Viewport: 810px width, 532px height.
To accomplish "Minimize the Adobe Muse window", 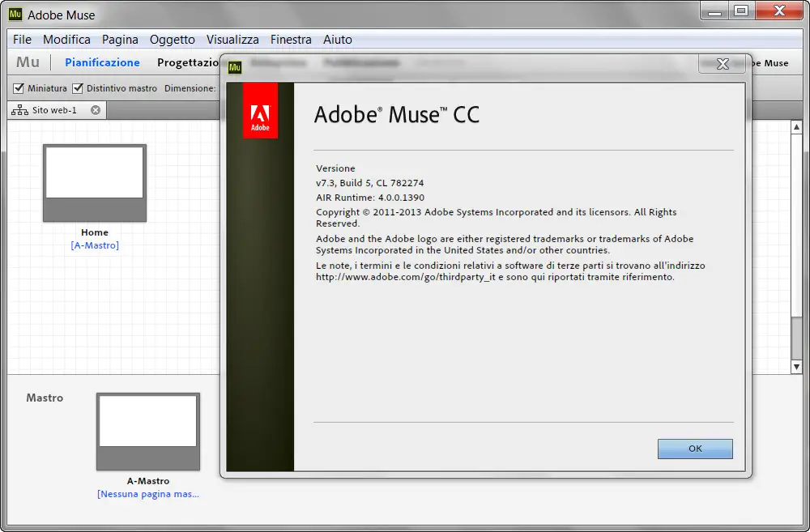I will pyautogui.click(x=714, y=11).
